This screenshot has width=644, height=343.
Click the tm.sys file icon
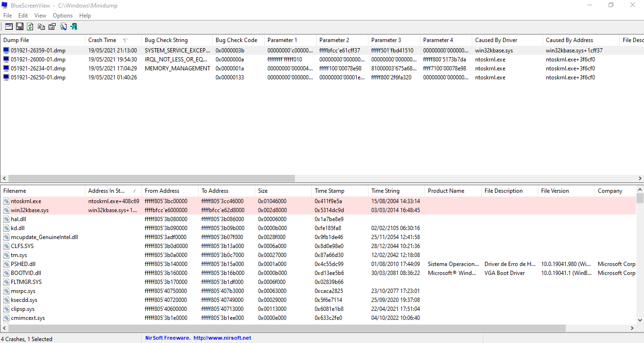point(6,255)
